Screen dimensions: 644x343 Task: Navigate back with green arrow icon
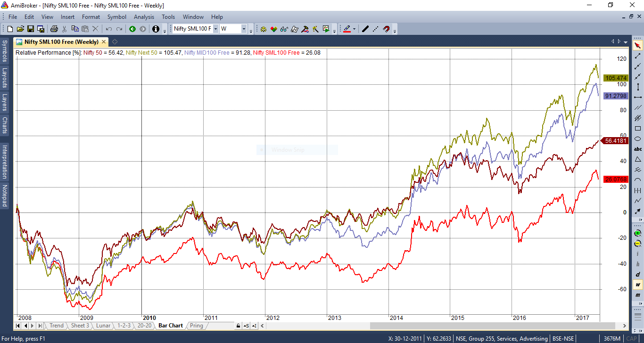[132, 29]
